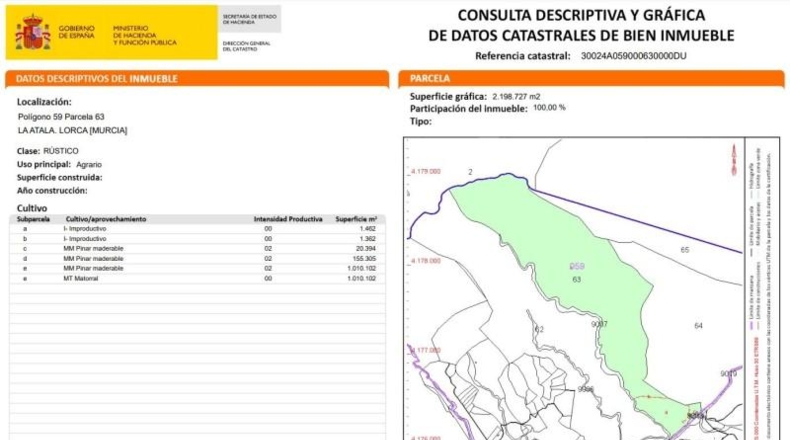
Task: Select 'MINISTERIO DE HACIENDA Y FUNCIÓN PÚBLICA' text
Action: pyautogui.click(x=145, y=35)
